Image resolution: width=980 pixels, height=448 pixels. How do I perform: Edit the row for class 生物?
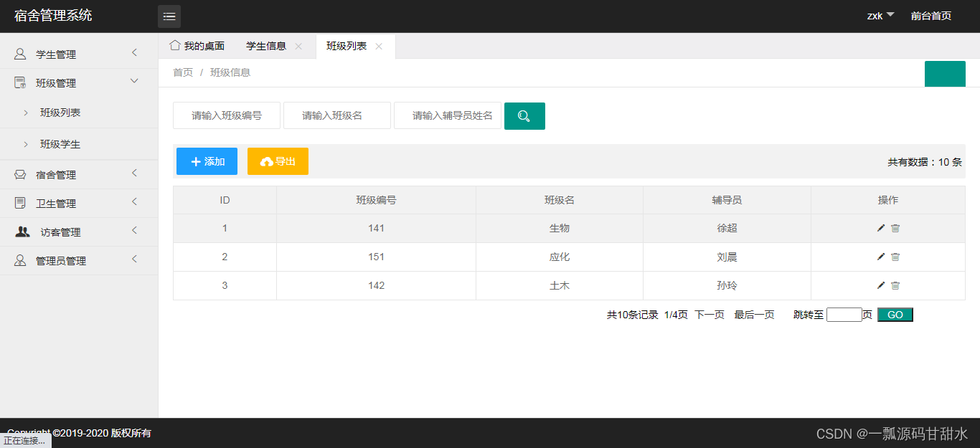[881, 228]
